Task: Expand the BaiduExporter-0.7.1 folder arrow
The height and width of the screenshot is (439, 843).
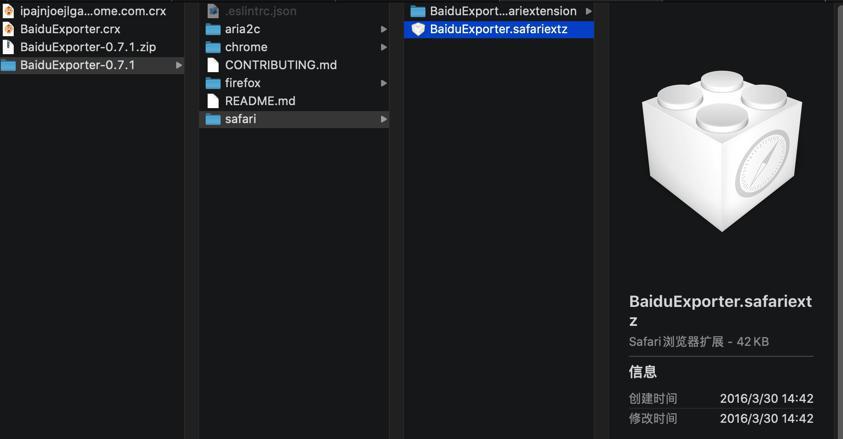Action: tap(179, 65)
